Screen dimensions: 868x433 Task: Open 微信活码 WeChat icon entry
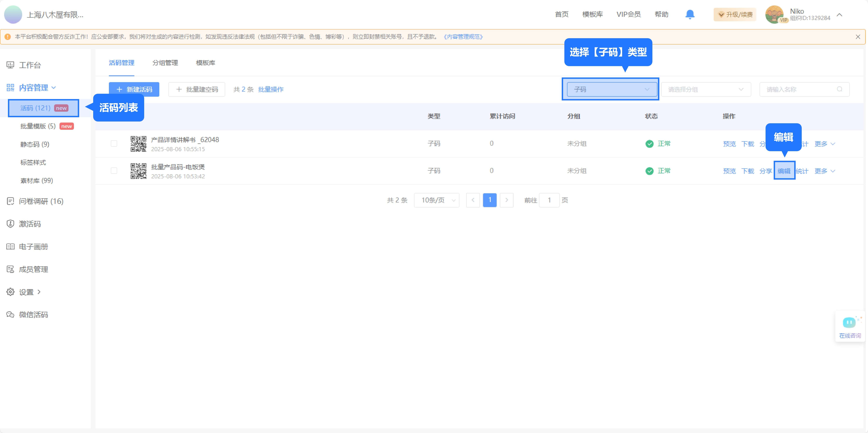click(10, 314)
